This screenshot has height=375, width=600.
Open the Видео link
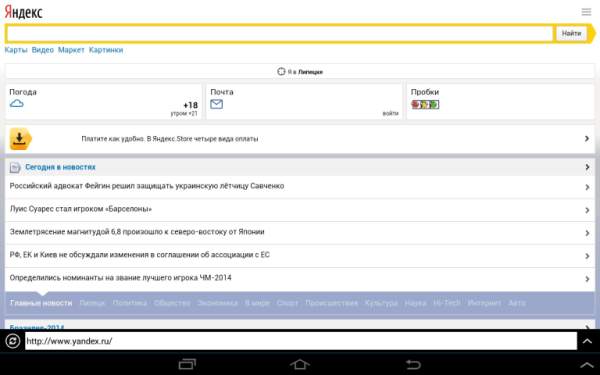(42, 50)
